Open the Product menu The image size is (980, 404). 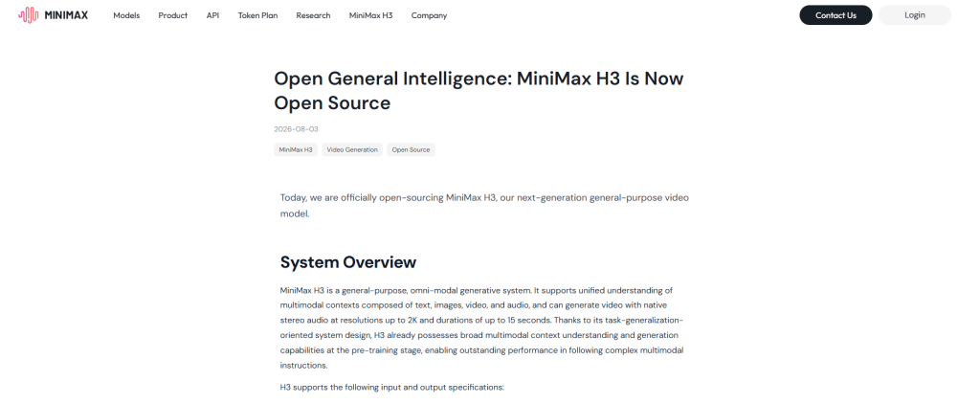click(x=172, y=15)
